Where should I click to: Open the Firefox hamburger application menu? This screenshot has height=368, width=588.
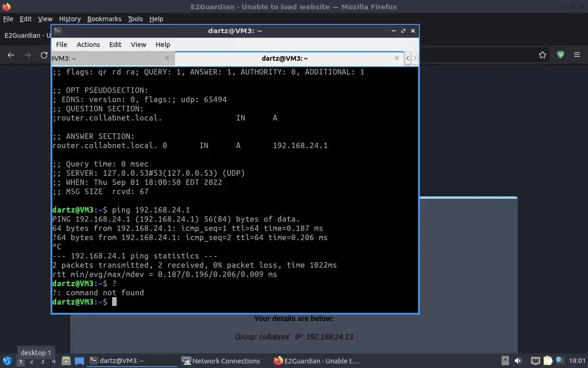click(577, 55)
